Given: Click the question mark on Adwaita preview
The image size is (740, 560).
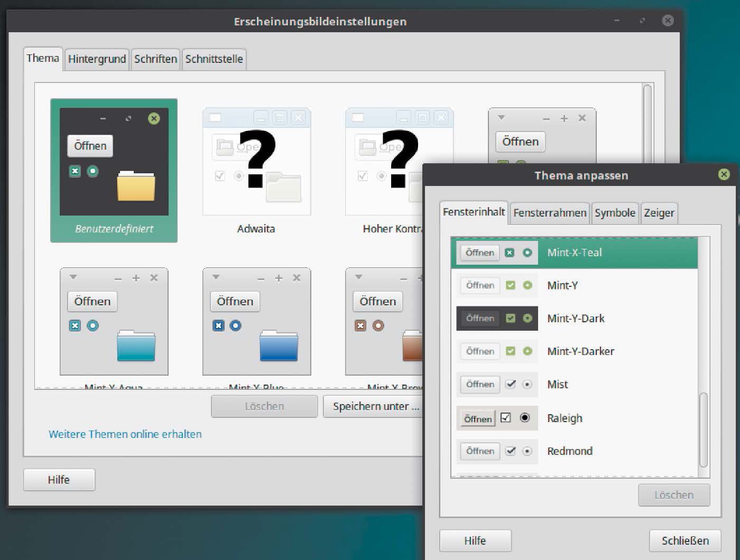Looking at the screenshot, I should [258, 159].
